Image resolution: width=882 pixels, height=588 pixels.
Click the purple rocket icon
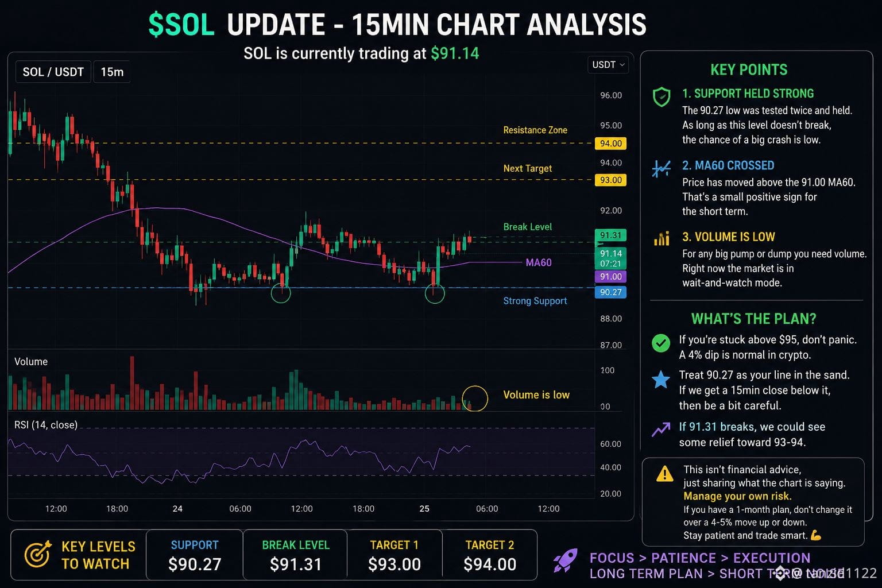pyautogui.click(x=566, y=560)
